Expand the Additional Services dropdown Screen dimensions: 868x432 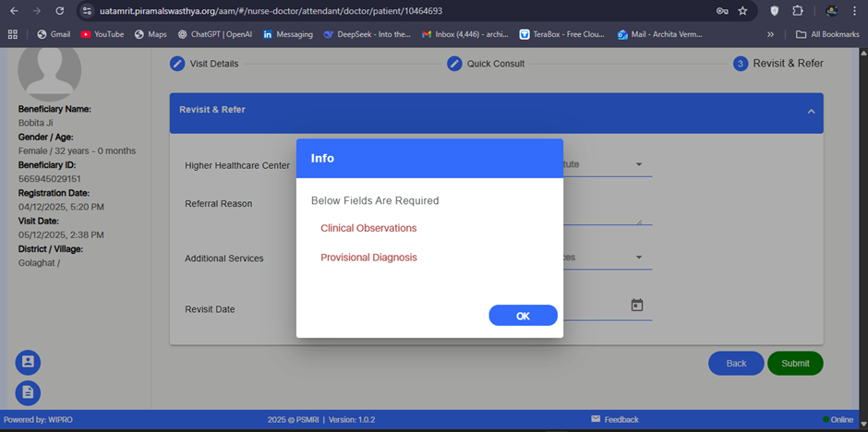(638, 258)
